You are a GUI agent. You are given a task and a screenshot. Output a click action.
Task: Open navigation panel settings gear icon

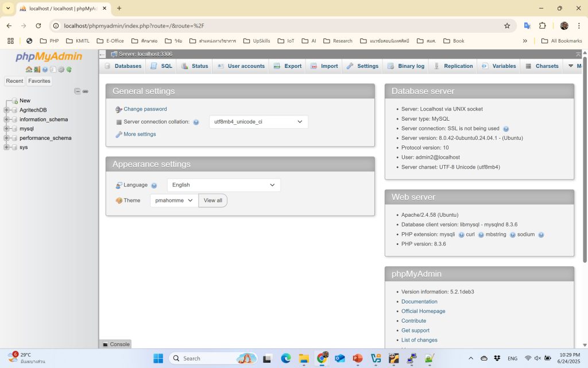pos(61,70)
